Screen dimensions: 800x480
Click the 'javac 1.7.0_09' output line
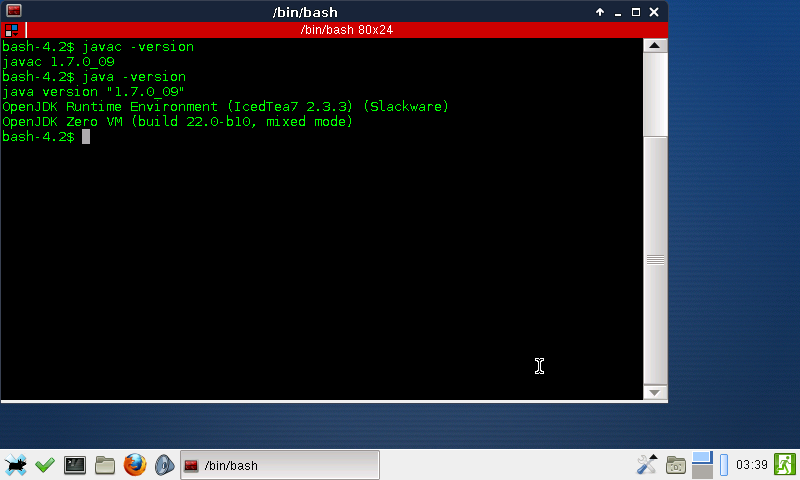pyautogui.click(x=58, y=62)
